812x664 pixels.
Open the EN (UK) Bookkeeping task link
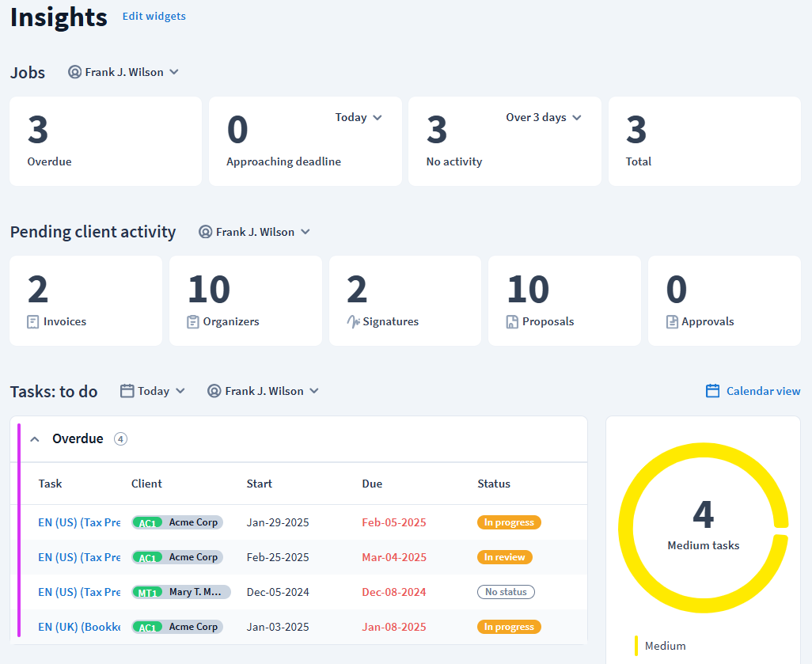click(x=79, y=627)
